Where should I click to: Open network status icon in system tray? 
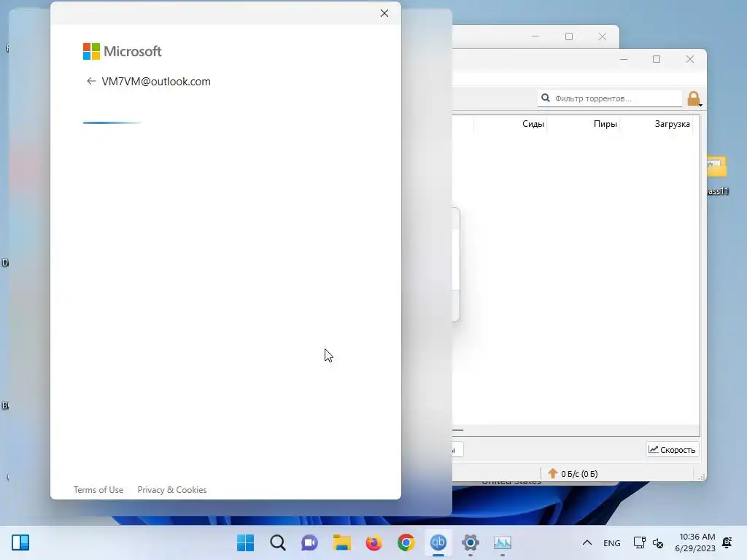pos(639,542)
